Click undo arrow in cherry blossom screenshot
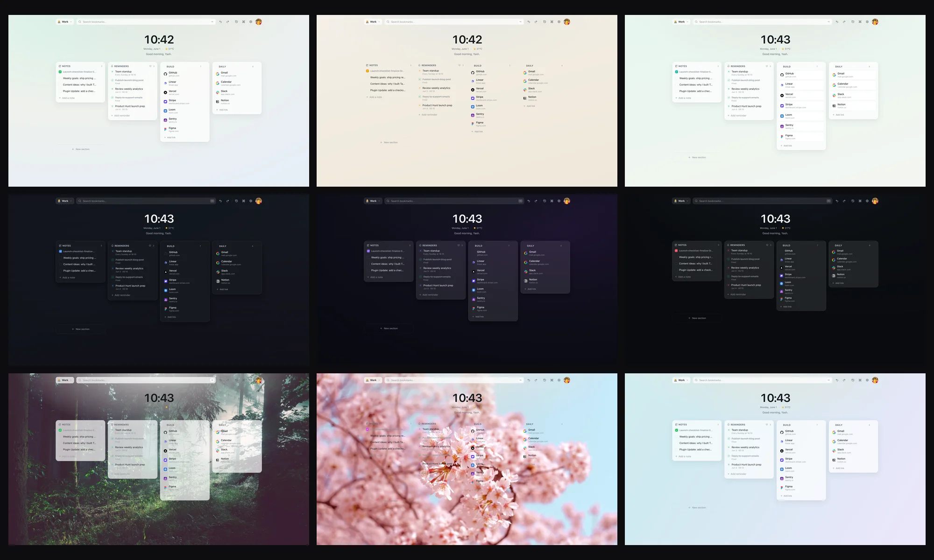 tap(529, 380)
